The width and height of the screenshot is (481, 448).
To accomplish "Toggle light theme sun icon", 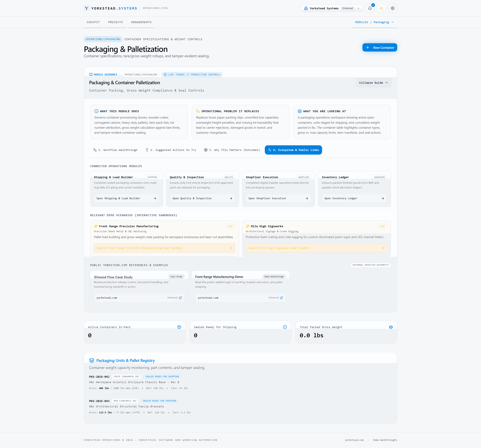I will pyautogui.click(x=381, y=8).
